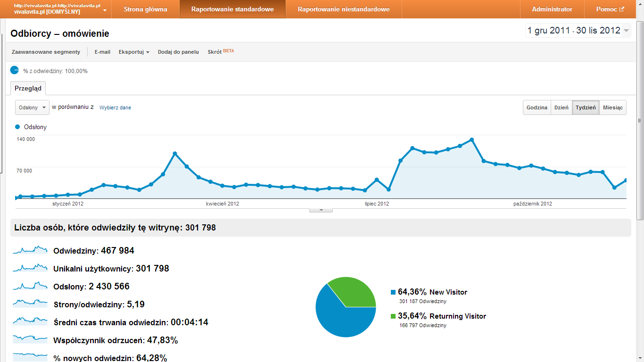Expand the Eksportuj menu
Viewport: 644px width, 362px height.
click(x=134, y=52)
